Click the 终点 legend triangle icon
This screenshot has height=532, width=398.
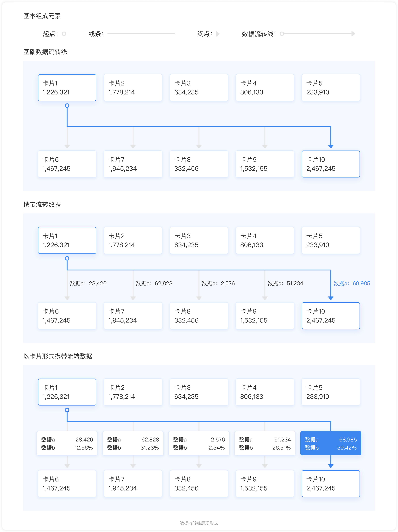click(218, 34)
